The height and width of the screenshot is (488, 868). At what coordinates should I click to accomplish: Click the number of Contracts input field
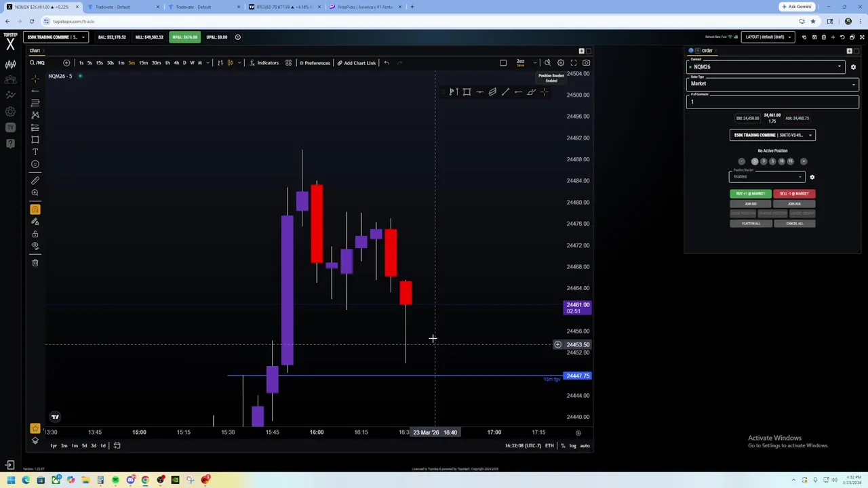[772, 101]
